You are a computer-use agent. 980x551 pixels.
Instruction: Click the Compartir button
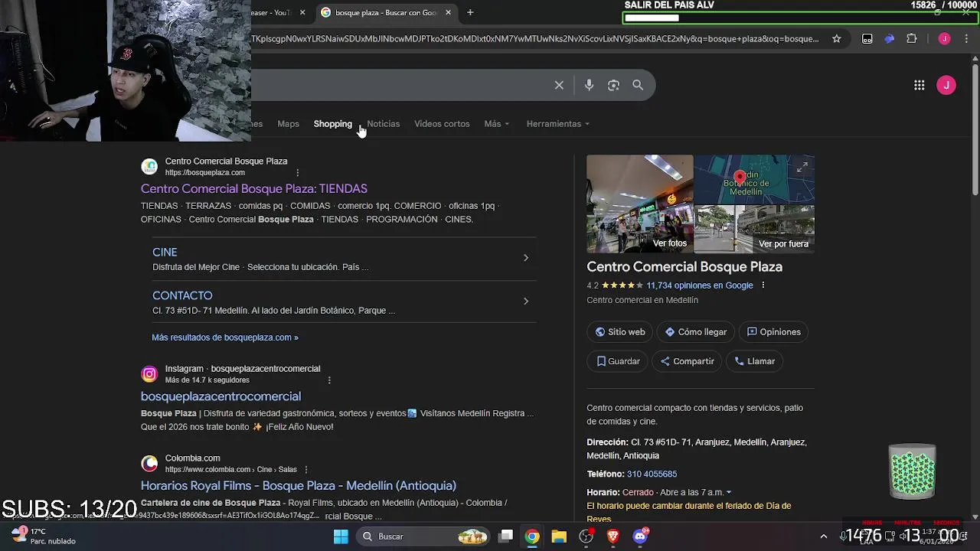pyautogui.click(x=688, y=360)
